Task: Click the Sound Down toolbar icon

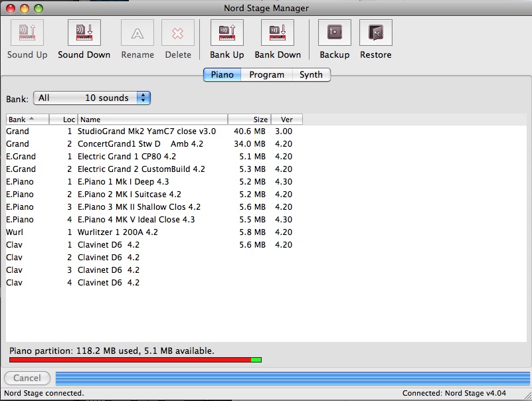Action: click(x=84, y=33)
